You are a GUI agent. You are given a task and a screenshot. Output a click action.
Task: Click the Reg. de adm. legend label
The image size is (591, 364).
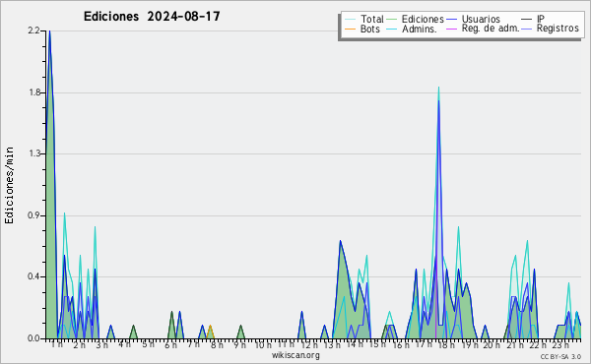[490, 29]
